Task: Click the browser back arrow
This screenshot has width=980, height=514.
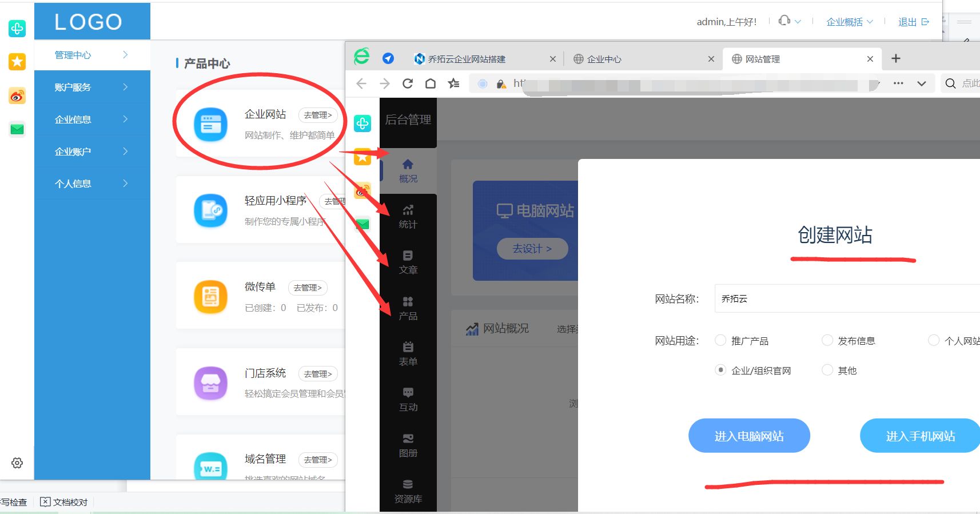Action: tap(361, 83)
